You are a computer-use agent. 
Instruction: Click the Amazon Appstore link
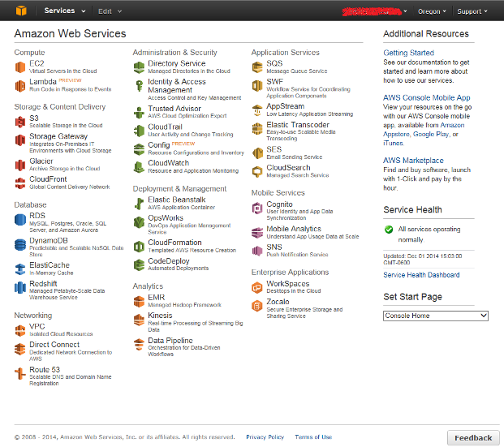pyautogui.click(x=424, y=130)
